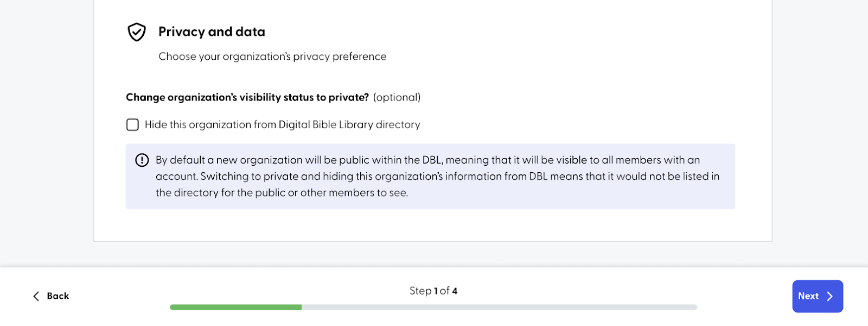Click the word 'Back' in the footer
The height and width of the screenshot is (326, 868).
point(58,296)
